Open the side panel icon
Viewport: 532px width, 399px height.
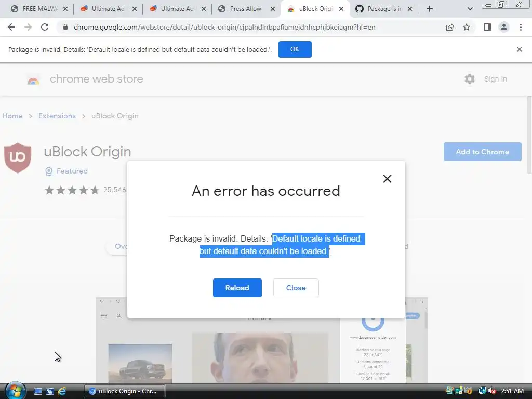[x=487, y=27]
